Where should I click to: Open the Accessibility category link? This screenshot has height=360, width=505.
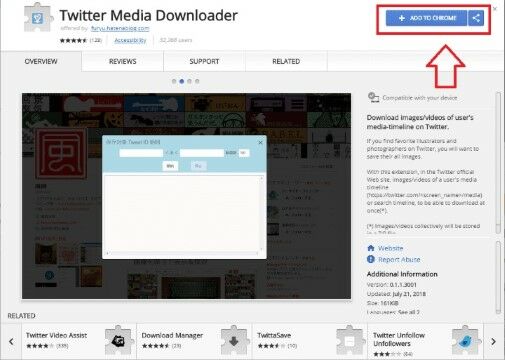click(130, 40)
